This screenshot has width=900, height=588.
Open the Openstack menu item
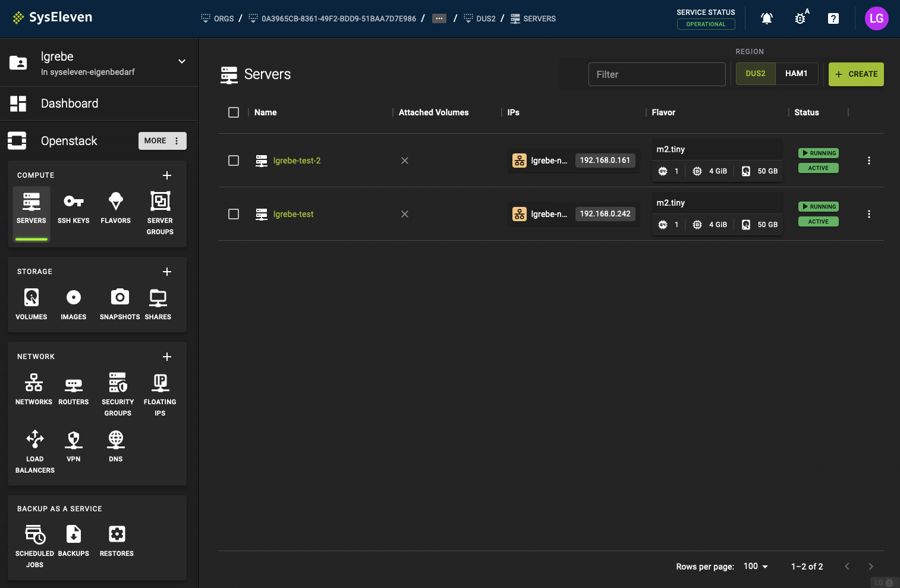(69, 141)
